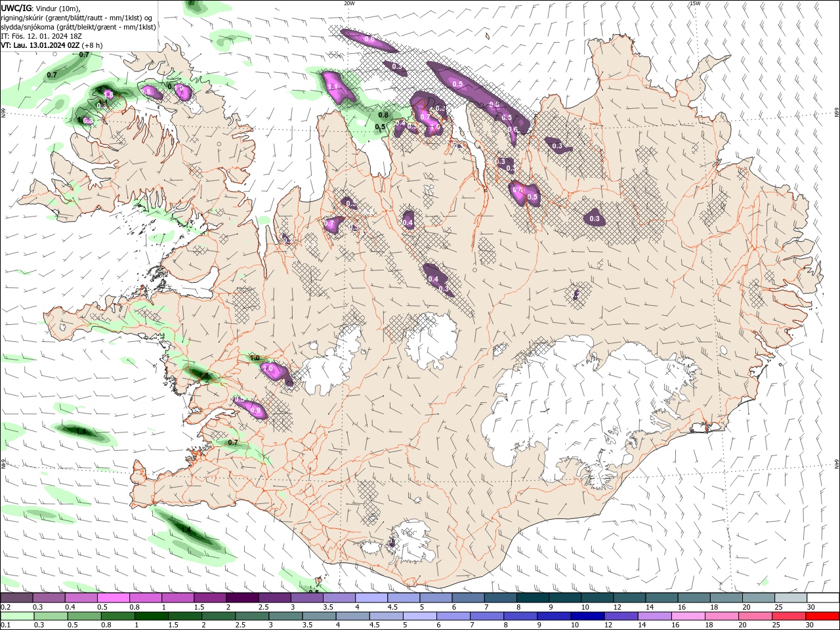Image resolution: width=840 pixels, height=630 pixels.
Task: Click the '0.2' label on snow scale
Action: pyautogui.click(x=5, y=607)
